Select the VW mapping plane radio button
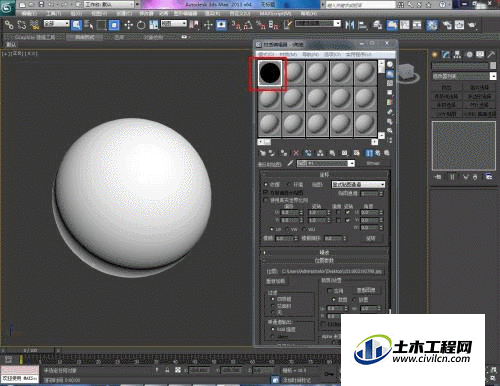This screenshot has height=386, width=500. click(x=288, y=229)
